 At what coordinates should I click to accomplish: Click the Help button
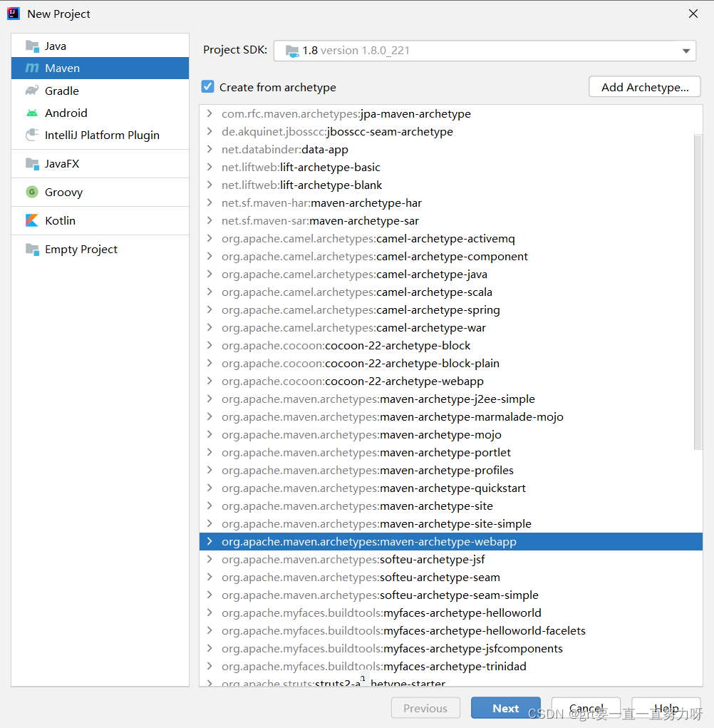(666, 708)
